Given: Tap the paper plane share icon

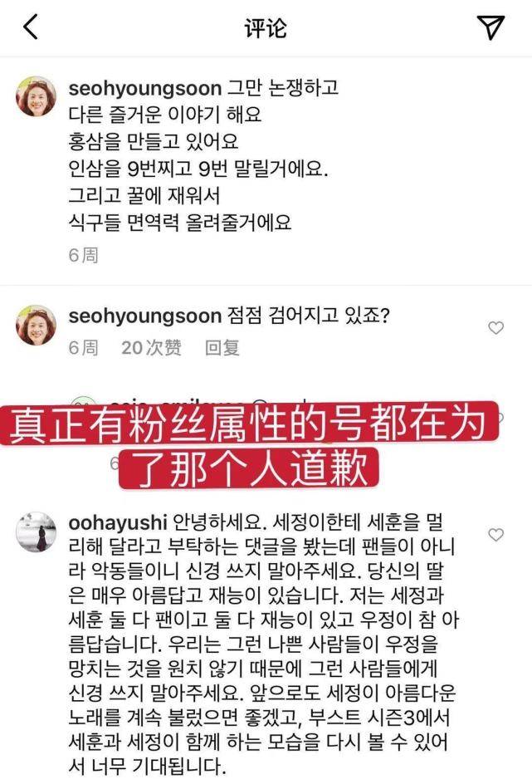Looking at the screenshot, I should click(x=491, y=27).
